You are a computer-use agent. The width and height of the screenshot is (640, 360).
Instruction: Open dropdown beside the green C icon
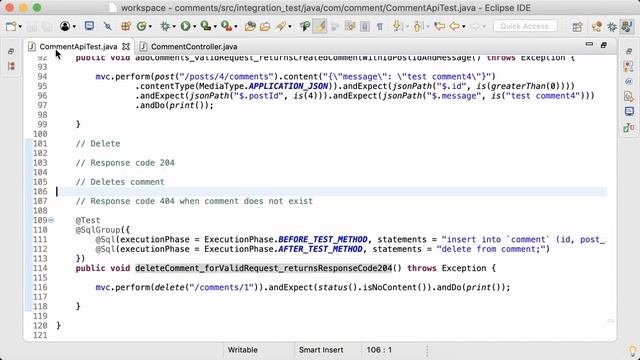[150, 27]
